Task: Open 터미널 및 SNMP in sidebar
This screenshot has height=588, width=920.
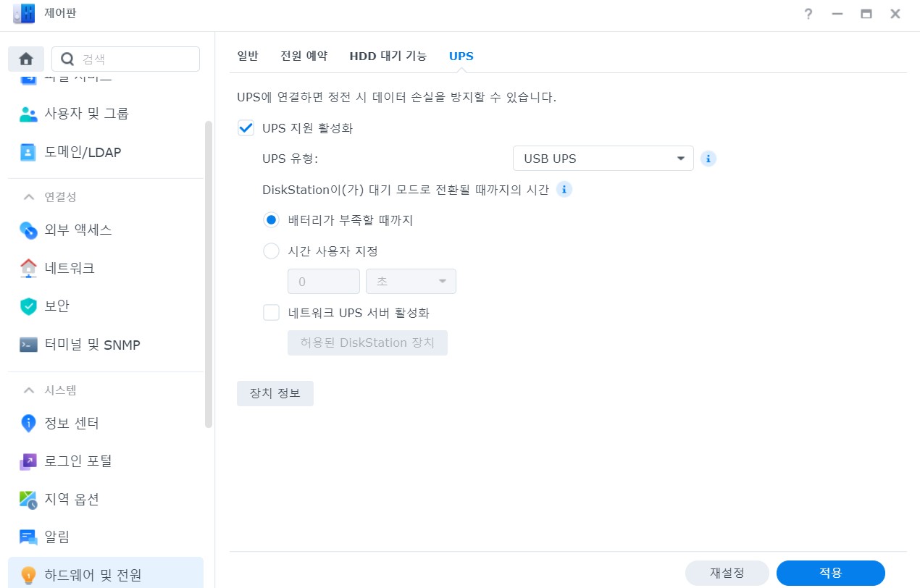Action: 106,345
